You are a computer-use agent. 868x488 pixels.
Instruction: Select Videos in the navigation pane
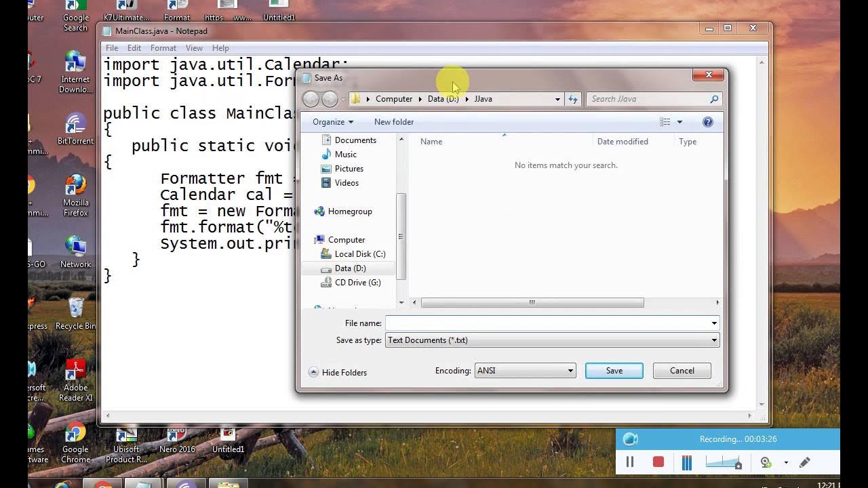pyautogui.click(x=347, y=183)
